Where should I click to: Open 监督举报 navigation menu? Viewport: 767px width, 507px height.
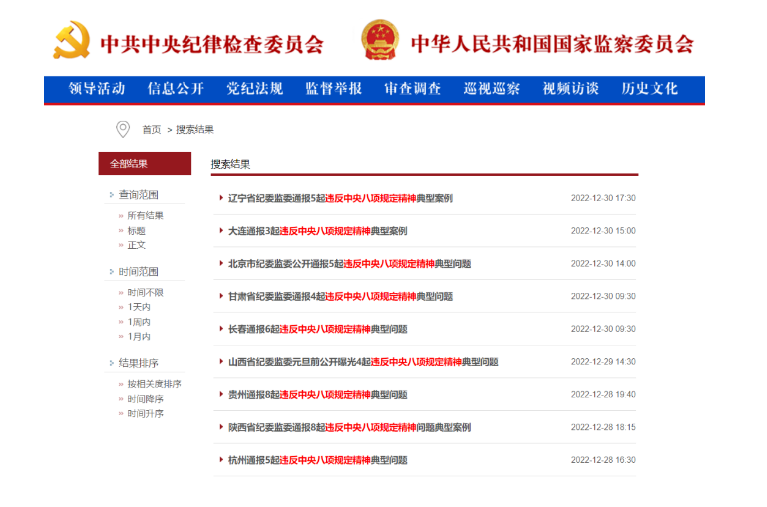coord(334,89)
